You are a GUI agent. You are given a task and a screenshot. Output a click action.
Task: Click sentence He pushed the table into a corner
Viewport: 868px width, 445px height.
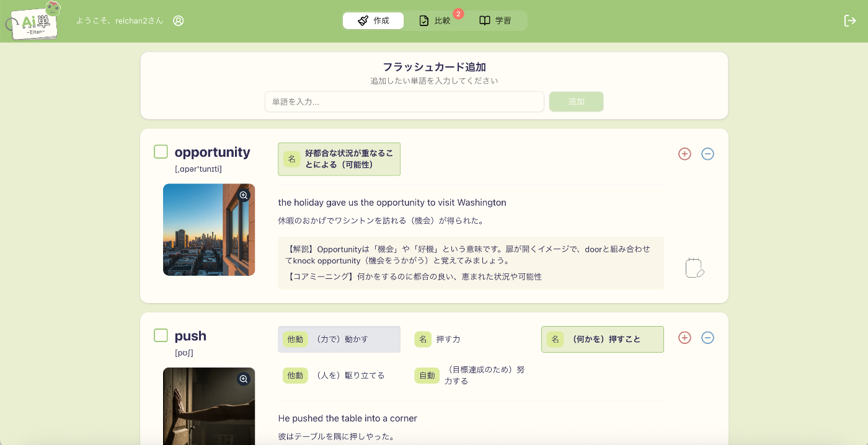(348, 418)
